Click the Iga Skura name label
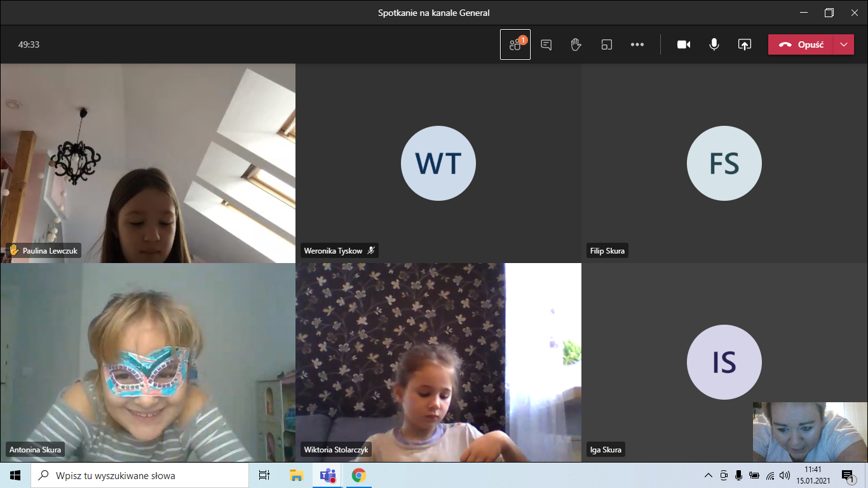 (x=606, y=450)
